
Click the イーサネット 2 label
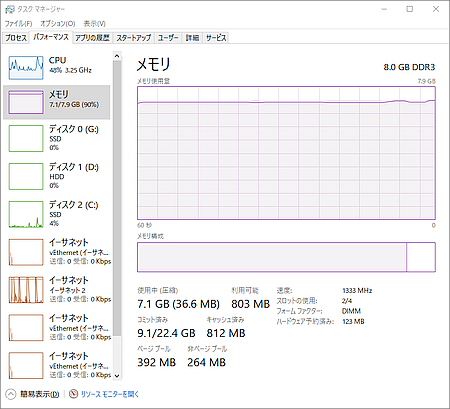(x=67, y=290)
